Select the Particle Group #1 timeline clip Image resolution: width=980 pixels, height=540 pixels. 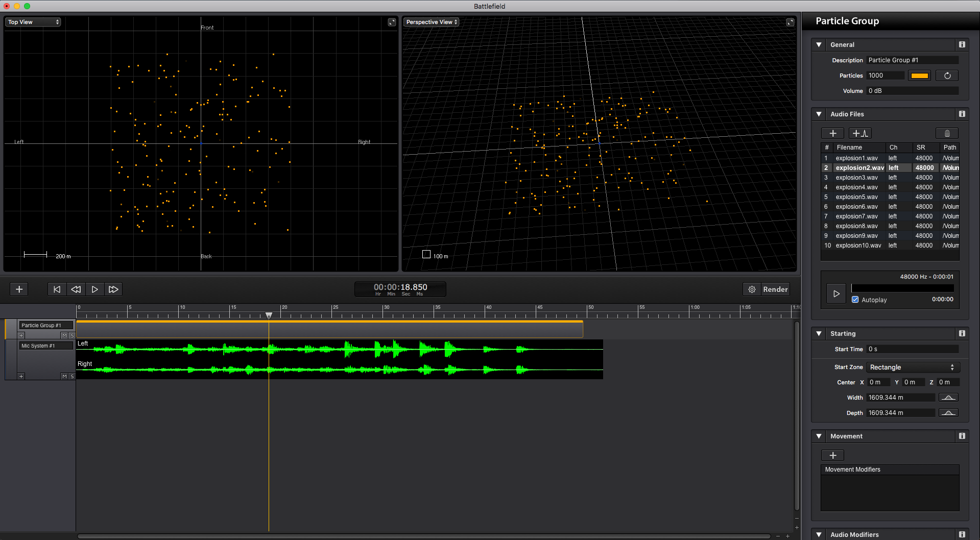coord(329,329)
